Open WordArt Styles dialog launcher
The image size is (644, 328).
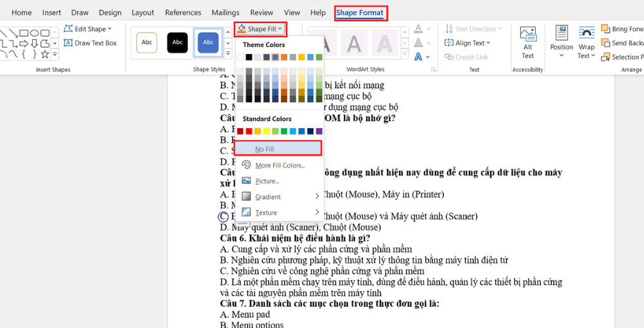click(433, 69)
